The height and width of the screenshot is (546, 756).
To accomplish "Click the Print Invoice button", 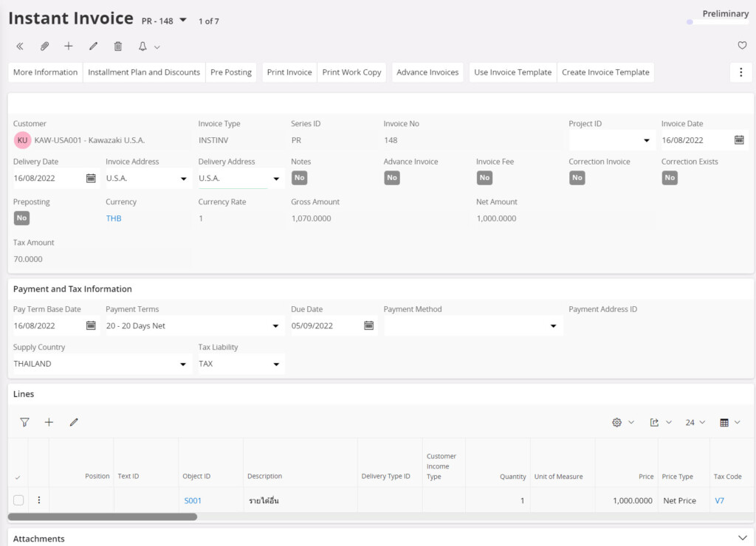I will pyautogui.click(x=289, y=72).
